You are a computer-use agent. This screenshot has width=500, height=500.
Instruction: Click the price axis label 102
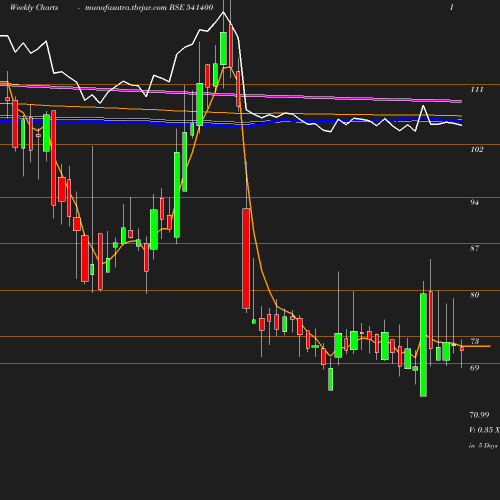tap(477, 149)
